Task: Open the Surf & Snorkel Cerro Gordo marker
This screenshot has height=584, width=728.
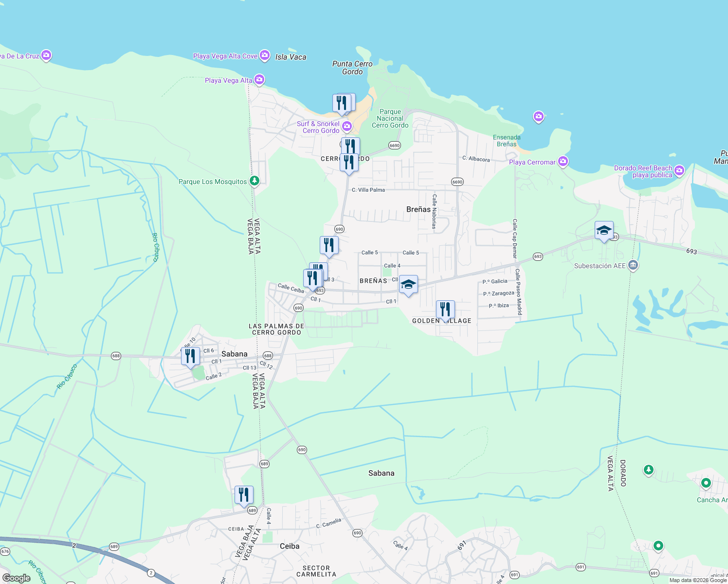Action: (x=346, y=126)
